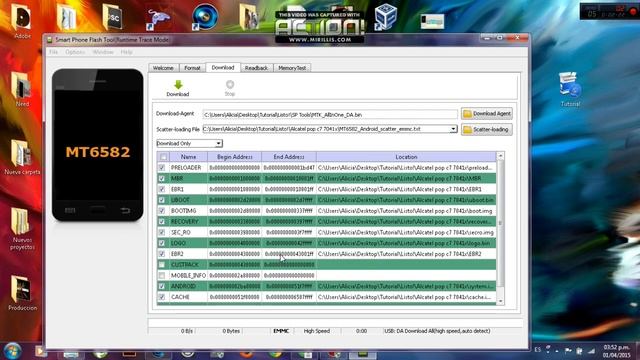This screenshot has height=360, width=640.
Task: Toggle the header select-all checkbox
Action: click(163, 157)
